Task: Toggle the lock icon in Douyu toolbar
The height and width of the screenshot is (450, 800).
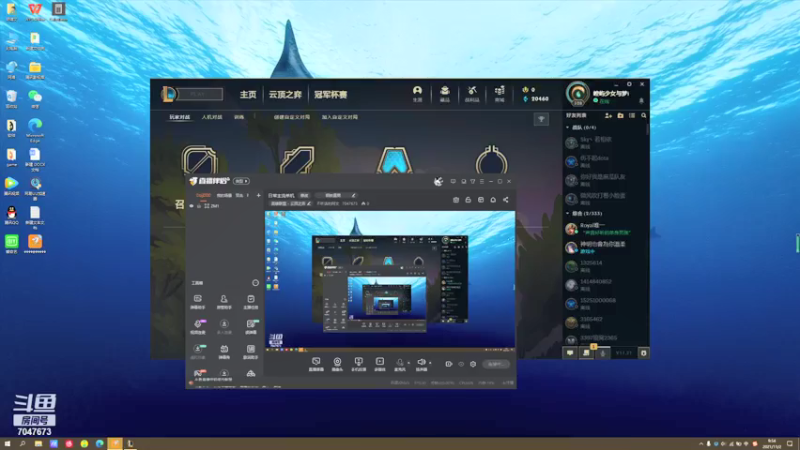Action: (x=468, y=200)
